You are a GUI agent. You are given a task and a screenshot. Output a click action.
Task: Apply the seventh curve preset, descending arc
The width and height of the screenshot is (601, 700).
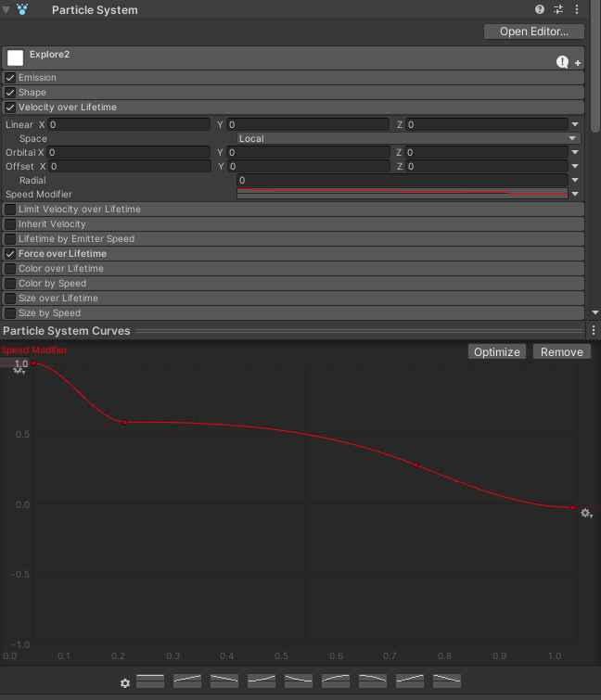click(373, 681)
